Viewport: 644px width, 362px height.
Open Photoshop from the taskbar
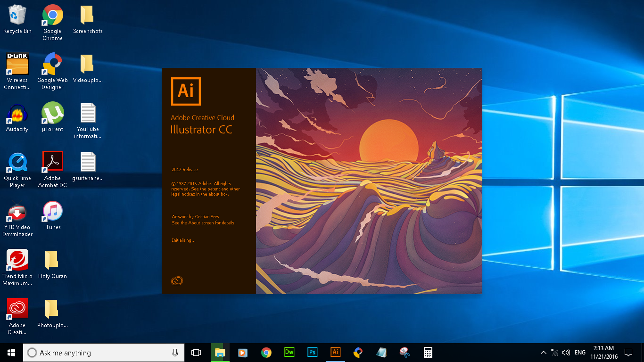pos(312,353)
